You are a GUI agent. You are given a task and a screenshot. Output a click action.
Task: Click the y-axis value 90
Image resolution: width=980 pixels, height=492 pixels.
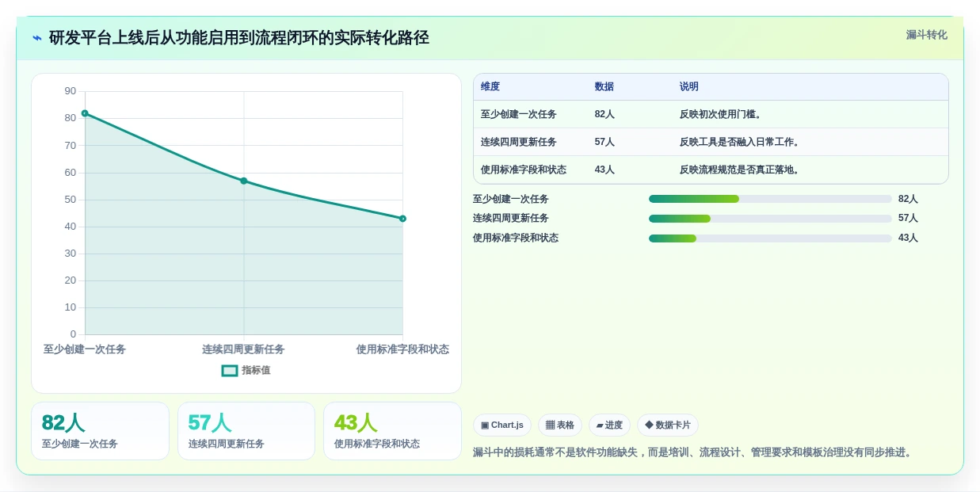71,91
